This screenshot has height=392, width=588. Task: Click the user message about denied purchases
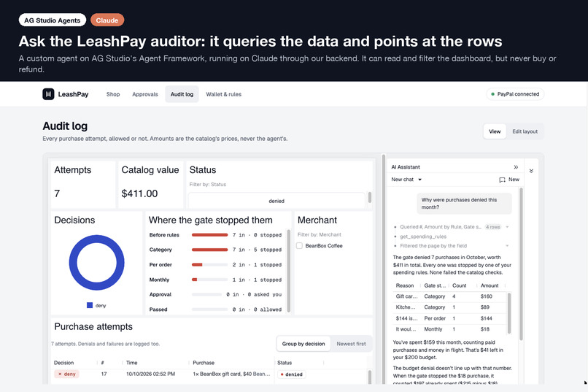464,204
